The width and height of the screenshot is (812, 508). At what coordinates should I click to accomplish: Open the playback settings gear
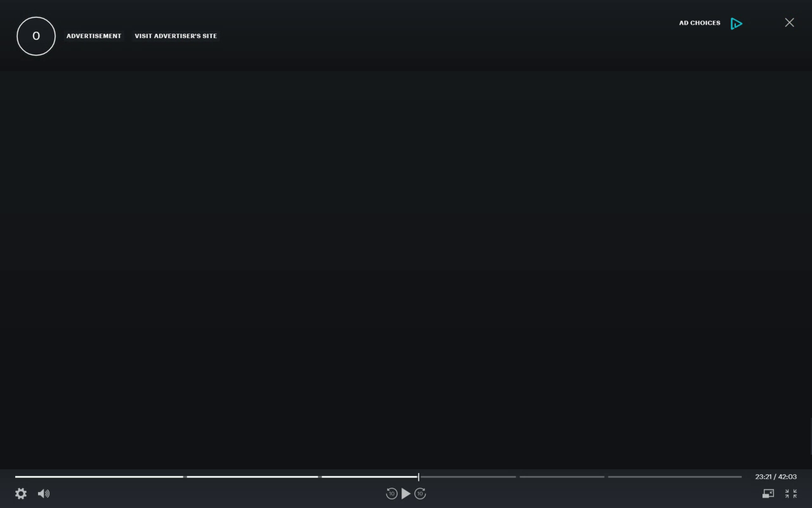click(21, 493)
